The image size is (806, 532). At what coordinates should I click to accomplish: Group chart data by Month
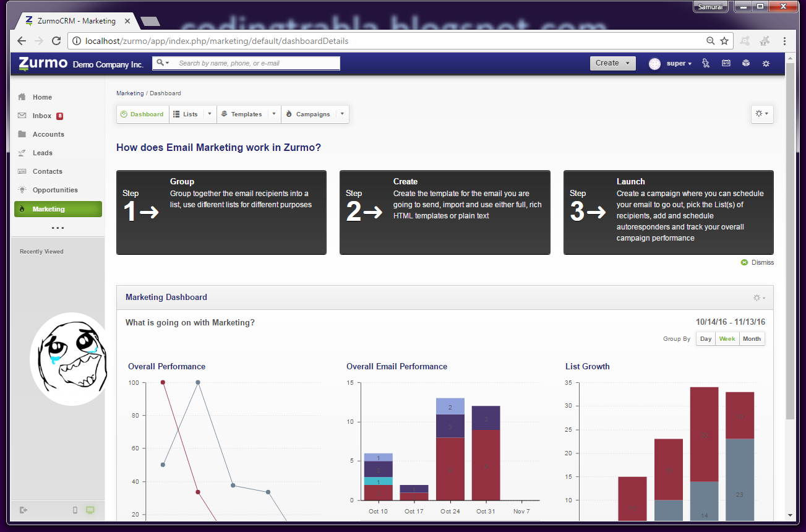pos(752,339)
